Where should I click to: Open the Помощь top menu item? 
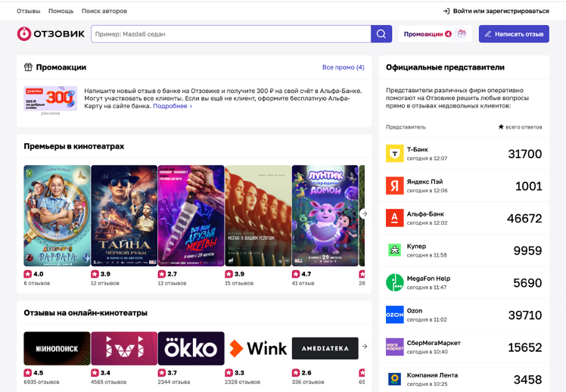[61, 11]
